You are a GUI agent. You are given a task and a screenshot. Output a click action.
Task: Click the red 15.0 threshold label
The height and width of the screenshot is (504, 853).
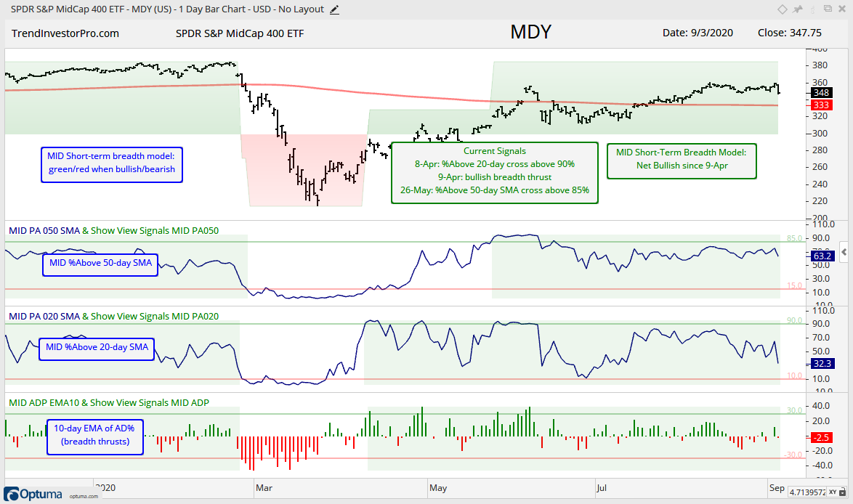pos(794,285)
